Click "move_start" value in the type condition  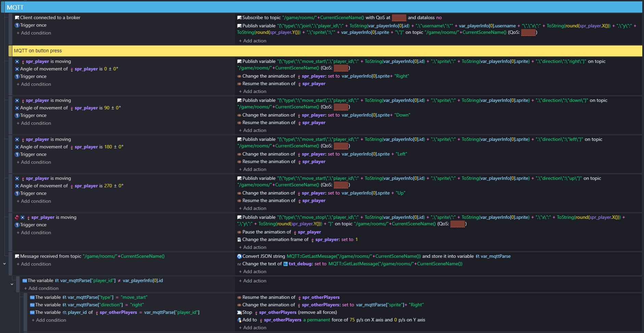tap(134, 297)
